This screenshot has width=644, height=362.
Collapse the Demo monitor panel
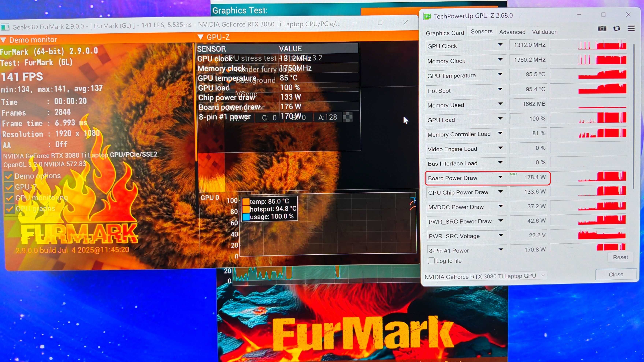3,40
